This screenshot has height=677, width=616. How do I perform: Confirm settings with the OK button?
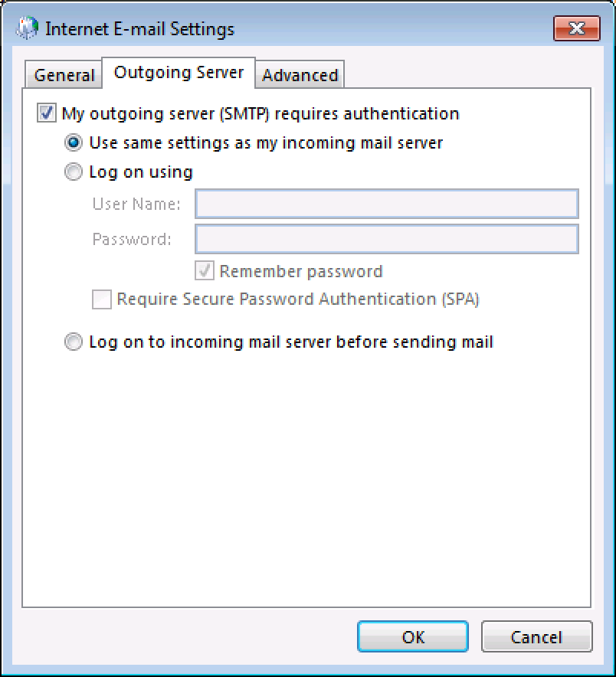[x=413, y=636]
